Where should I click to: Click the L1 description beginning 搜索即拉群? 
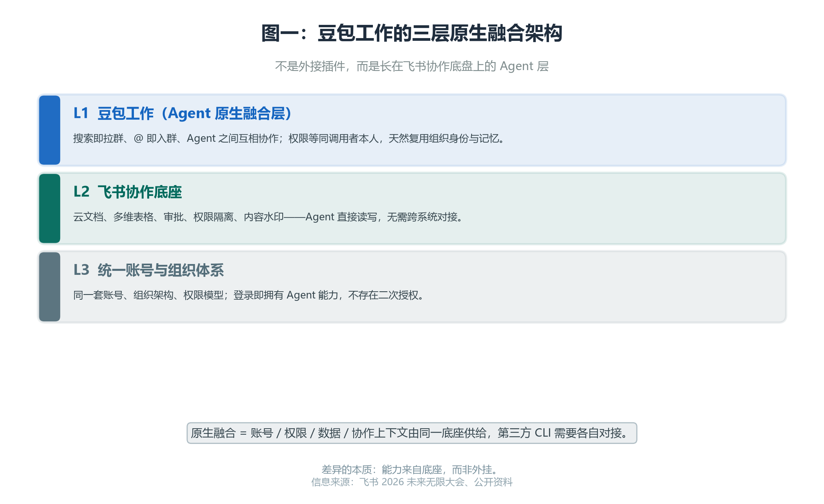click(x=289, y=139)
